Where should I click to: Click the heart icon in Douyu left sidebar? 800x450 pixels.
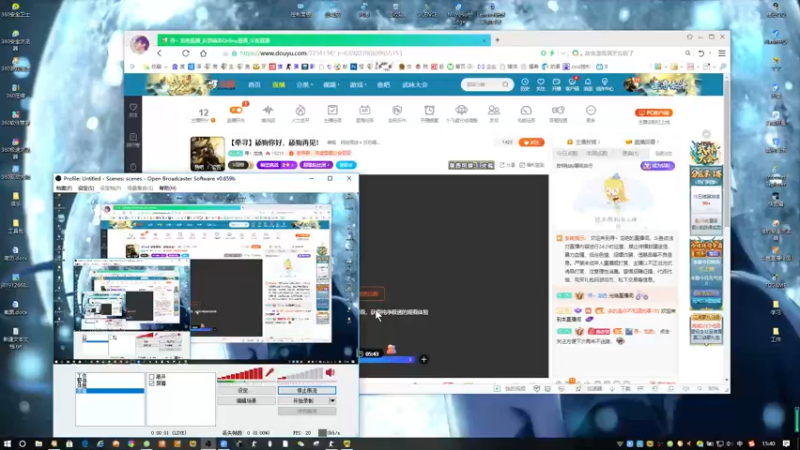point(133,108)
